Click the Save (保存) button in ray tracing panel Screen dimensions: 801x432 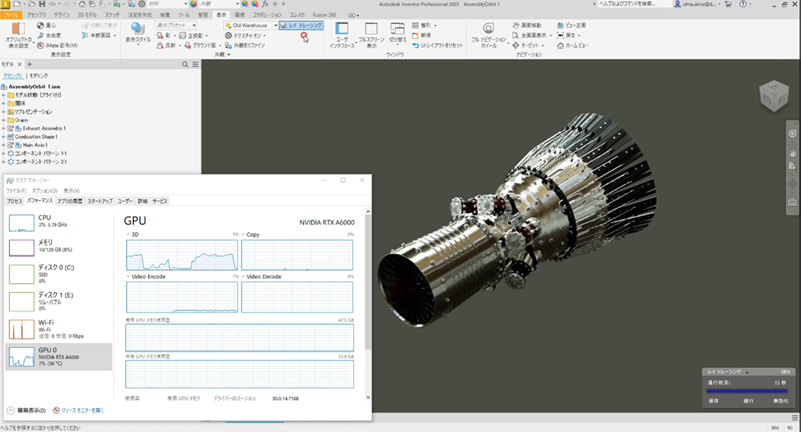(714, 401)
